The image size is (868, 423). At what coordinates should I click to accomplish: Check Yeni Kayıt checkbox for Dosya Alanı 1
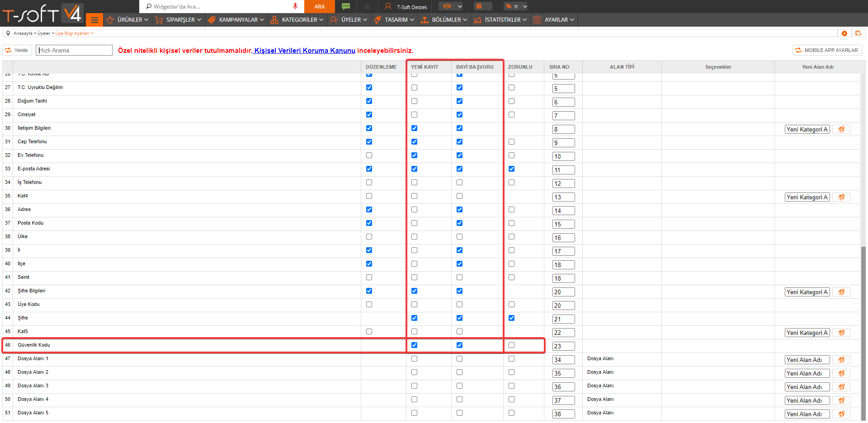click(x=414, y=359)
